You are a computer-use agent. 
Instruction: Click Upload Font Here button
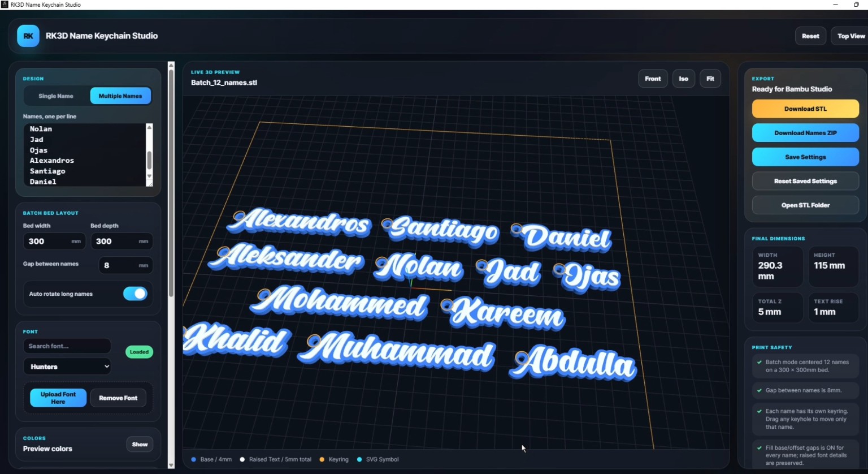coord(58,398)
